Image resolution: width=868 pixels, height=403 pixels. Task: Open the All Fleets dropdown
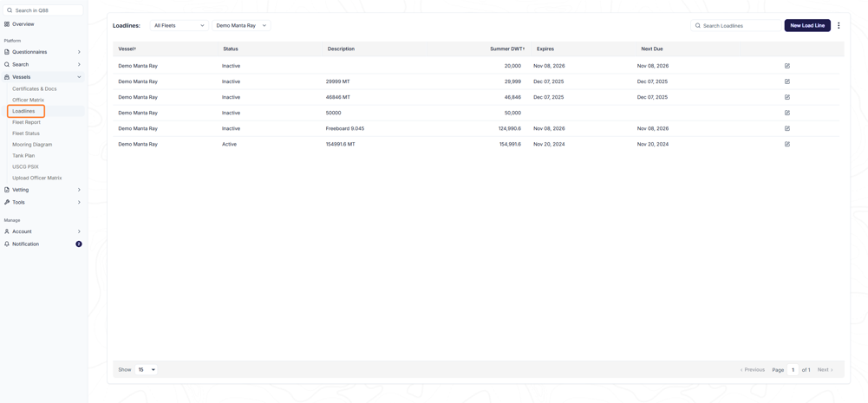click(179, 25)
